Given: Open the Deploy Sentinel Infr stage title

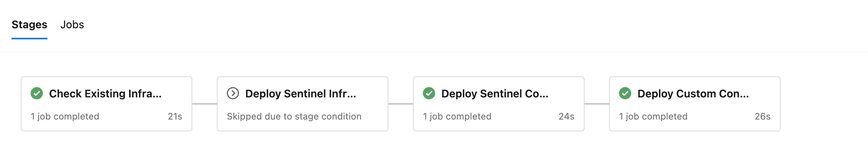Looking at the screenshot, I should point(301,94).
